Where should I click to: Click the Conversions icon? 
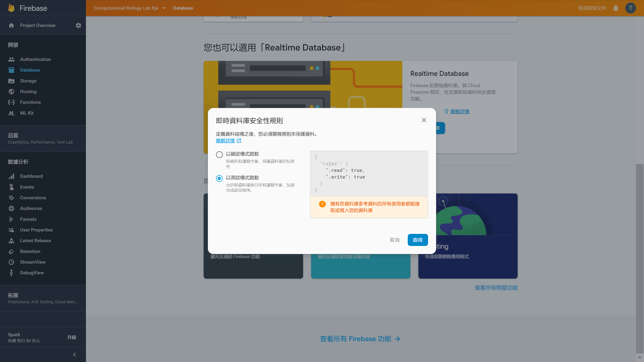[11, 198]
